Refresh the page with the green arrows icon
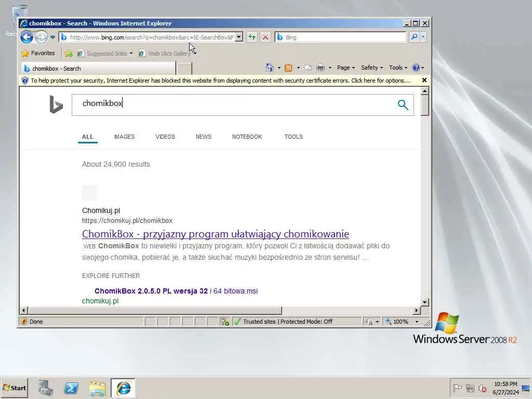532x399 pixels. point(252,37)
